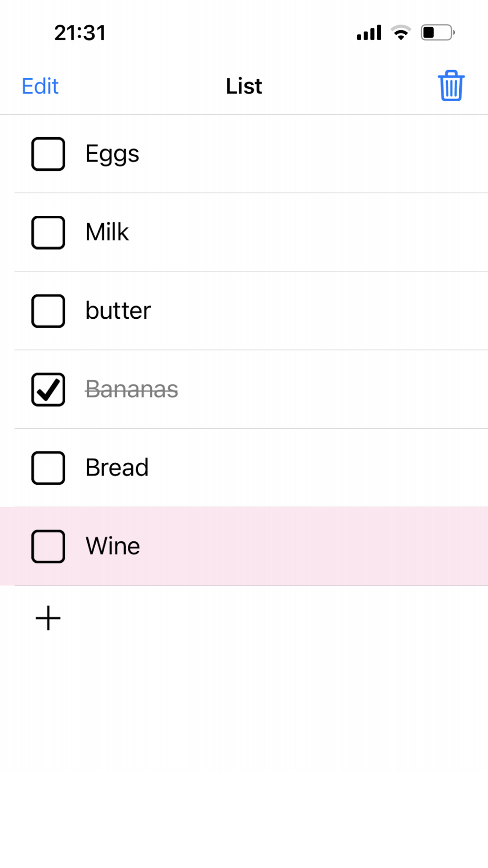Viewport: 488px width, 868px height.
Task: Tap the List title in header
Action: tap(244, 86)
